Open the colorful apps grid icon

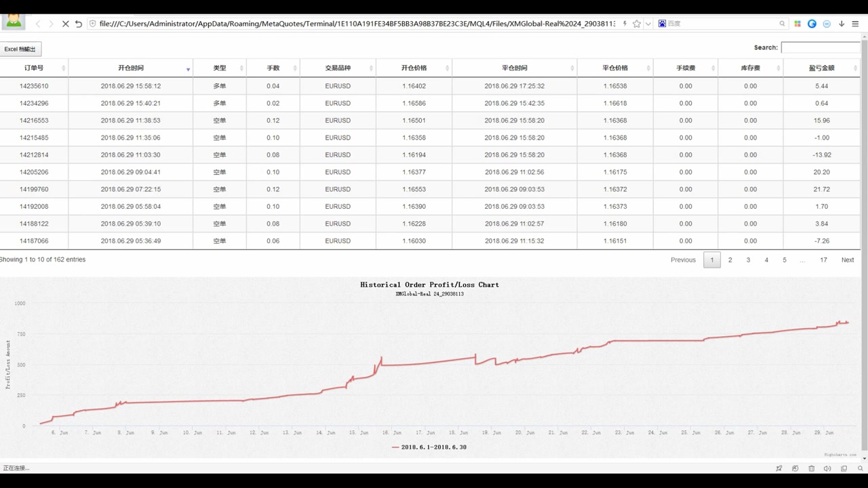[x=797, y=24]
